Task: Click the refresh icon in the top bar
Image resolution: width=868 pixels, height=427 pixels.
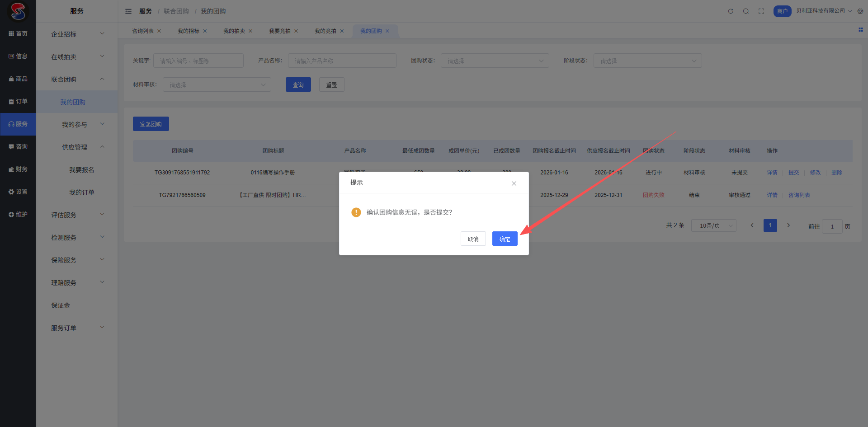Action: [x=731, y=11]
